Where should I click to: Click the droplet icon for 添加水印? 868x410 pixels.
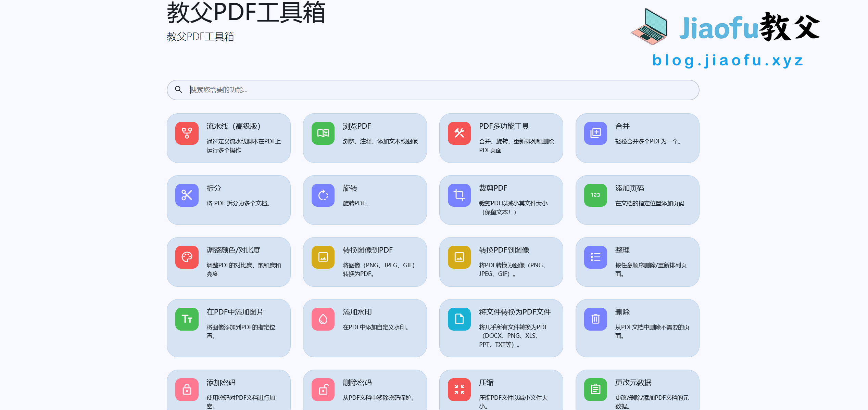(x=323, y=319)
